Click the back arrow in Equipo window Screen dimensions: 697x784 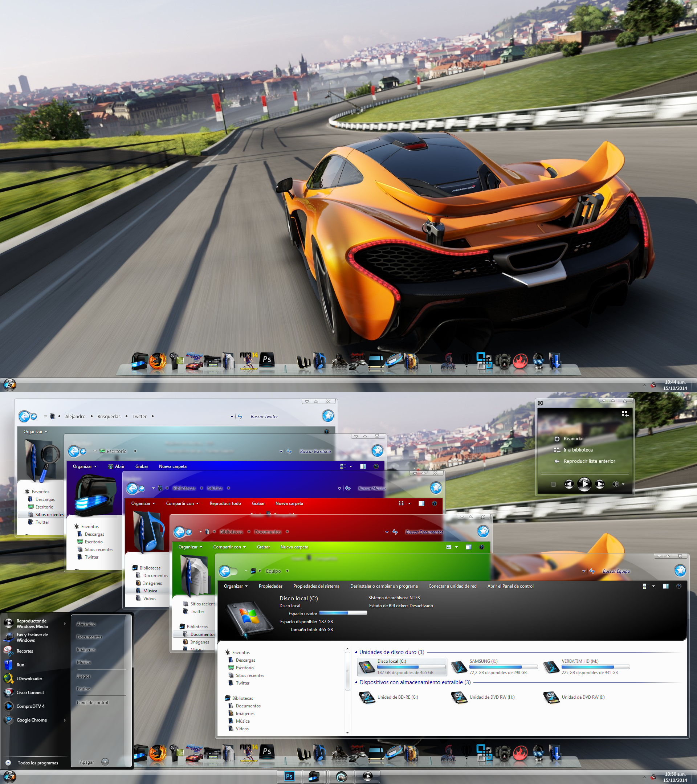(x=225, y=572)
